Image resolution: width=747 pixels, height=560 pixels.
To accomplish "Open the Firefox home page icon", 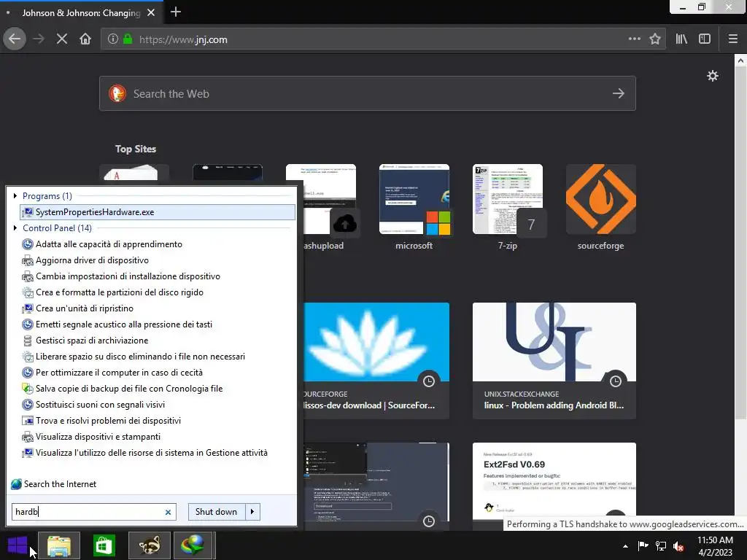I will click(x=85, y=39).
